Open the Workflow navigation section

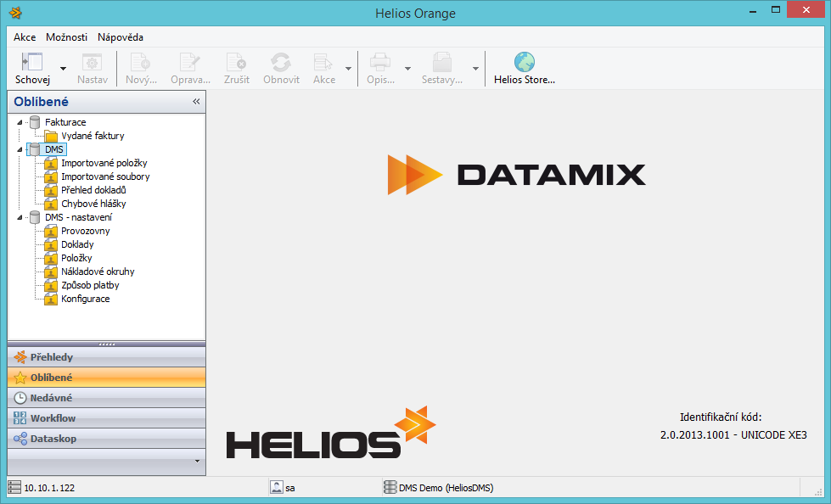click(x=53, y=418)
